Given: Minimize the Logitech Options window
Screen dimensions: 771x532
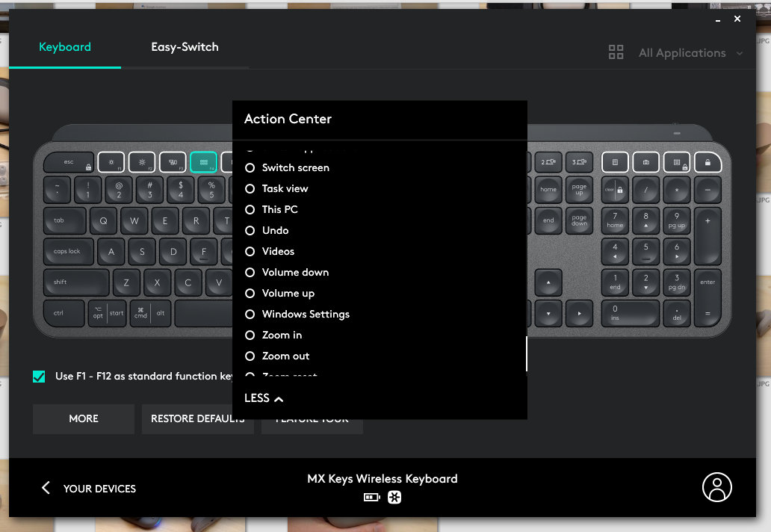Looking at the screenshot, I should pyautogui.click(x=718, y=19).
